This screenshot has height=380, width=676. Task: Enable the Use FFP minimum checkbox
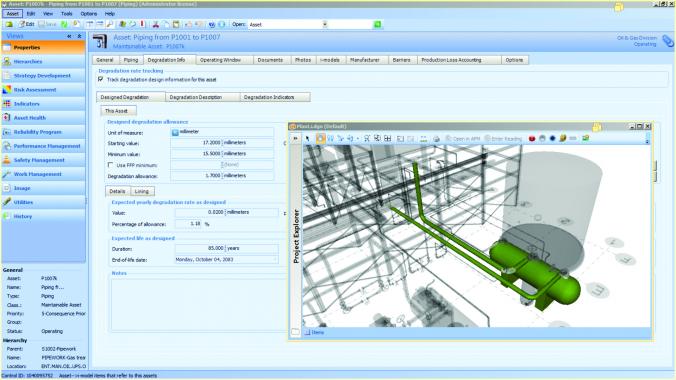tap(110, 165)
